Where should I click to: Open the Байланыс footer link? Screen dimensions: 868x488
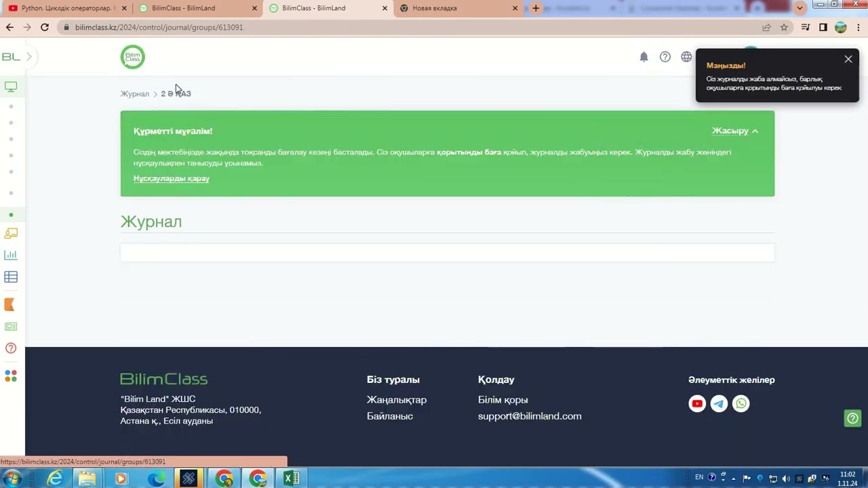[x=390, y=416]
